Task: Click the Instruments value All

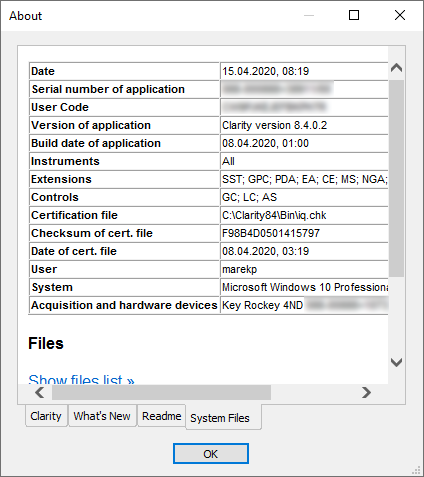Action: (x=228, y=161)
